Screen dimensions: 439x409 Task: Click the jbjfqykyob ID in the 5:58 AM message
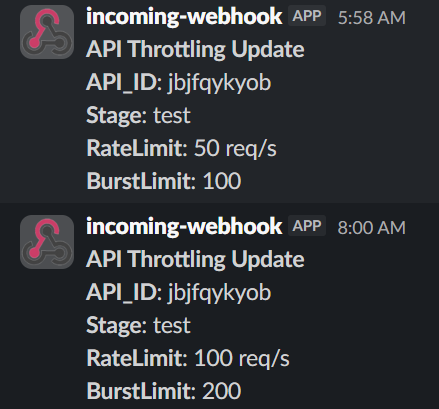(219, 83)
